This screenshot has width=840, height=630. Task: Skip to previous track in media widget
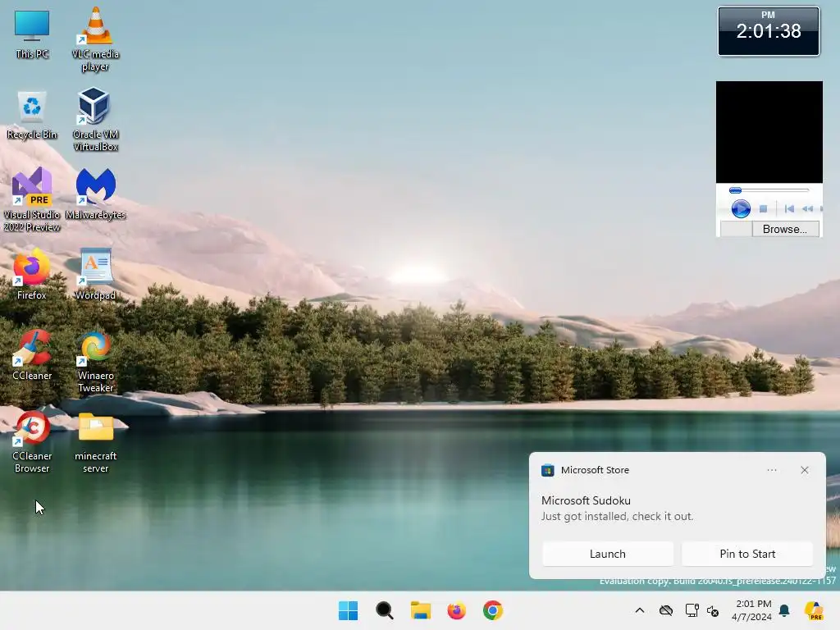[x=789, y=208]
